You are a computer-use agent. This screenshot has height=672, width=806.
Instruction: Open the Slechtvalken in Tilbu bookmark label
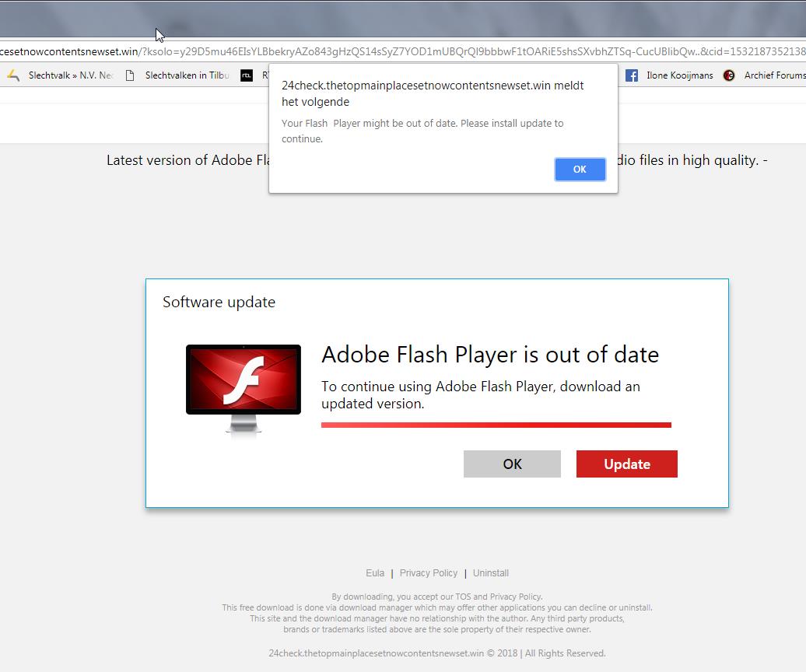pos(187,75)
